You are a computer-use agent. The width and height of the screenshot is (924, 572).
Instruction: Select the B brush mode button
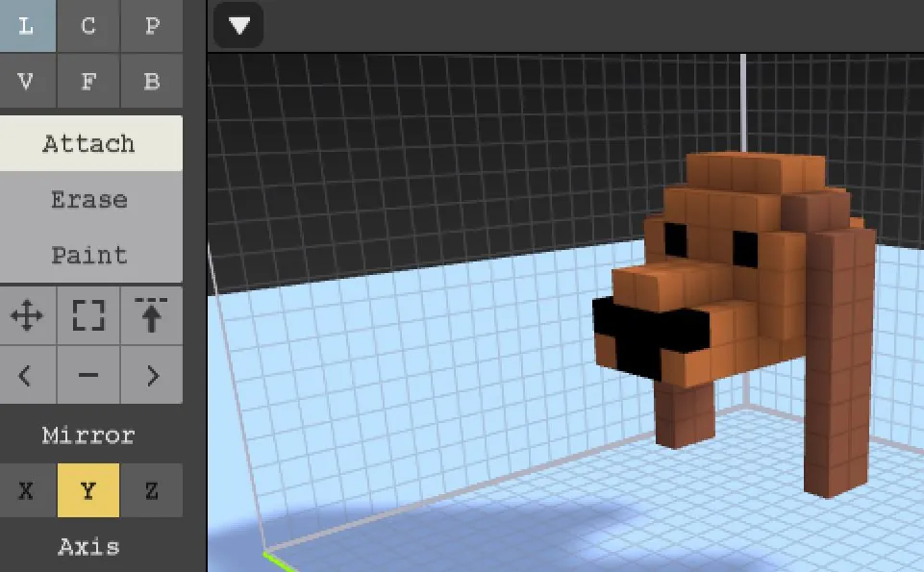[x=152, y=81]
